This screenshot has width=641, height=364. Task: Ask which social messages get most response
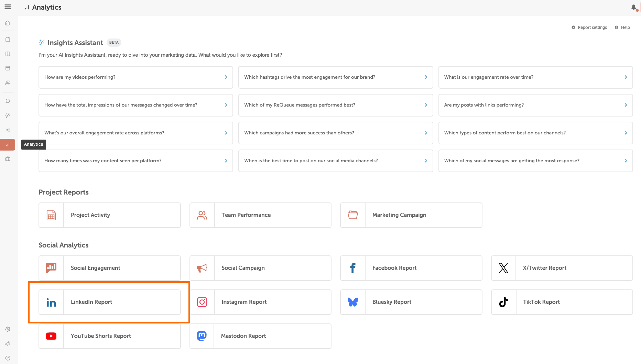[536, 161]
